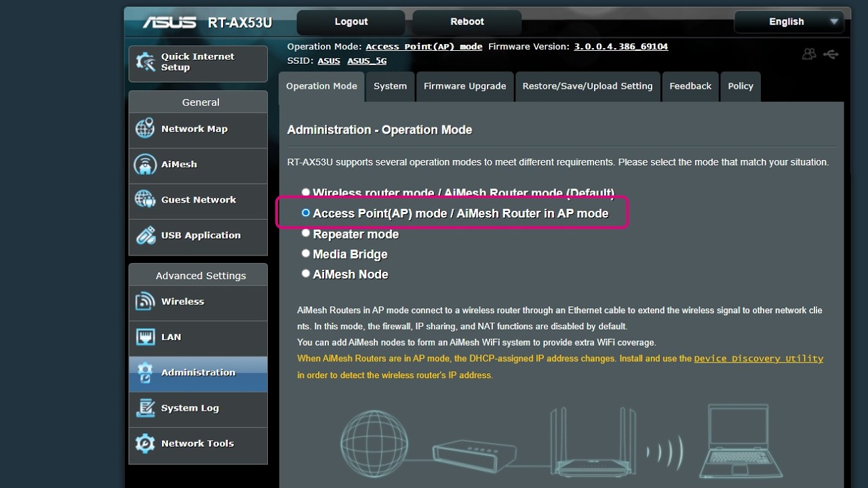Open the Firmware Upgrade tab
Screen dimensions: 868x488
(465, 87)
